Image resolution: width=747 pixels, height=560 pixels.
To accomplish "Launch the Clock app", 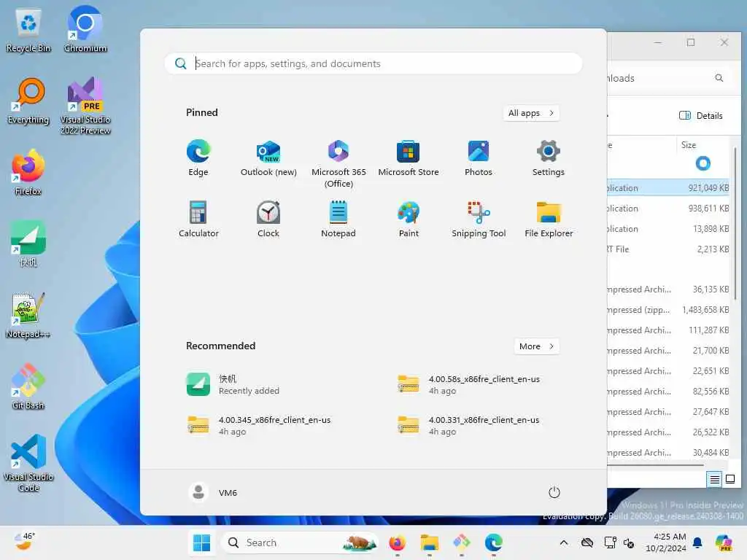I will (x=268, y=219).
